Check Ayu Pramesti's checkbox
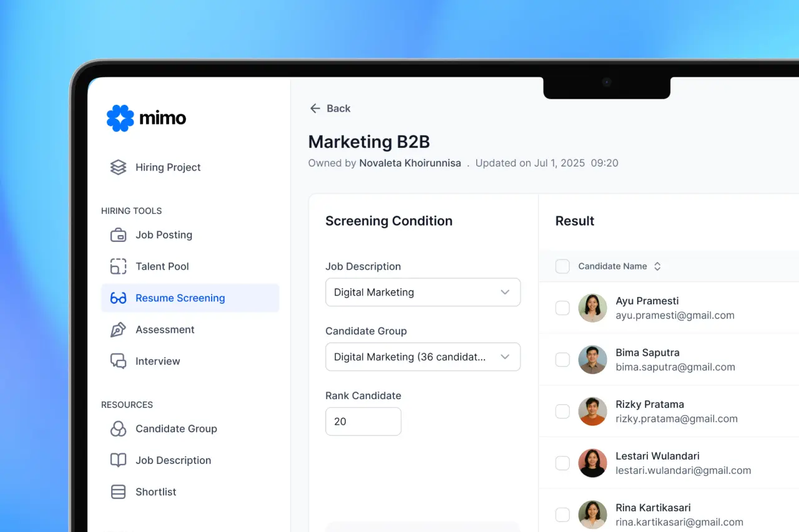This screenshot has height=532, width=799. click(x=562, y=308)
